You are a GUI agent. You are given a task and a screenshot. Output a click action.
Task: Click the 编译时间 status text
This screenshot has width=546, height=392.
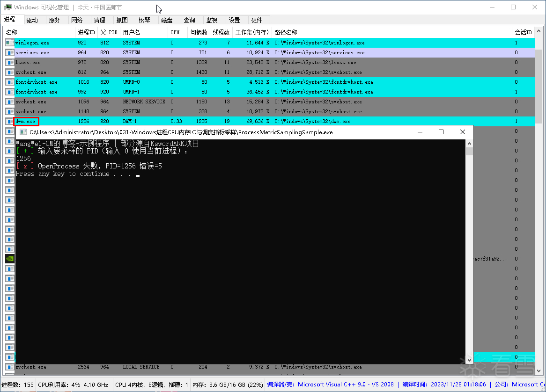pyautogui.click(x=444, y=385)
